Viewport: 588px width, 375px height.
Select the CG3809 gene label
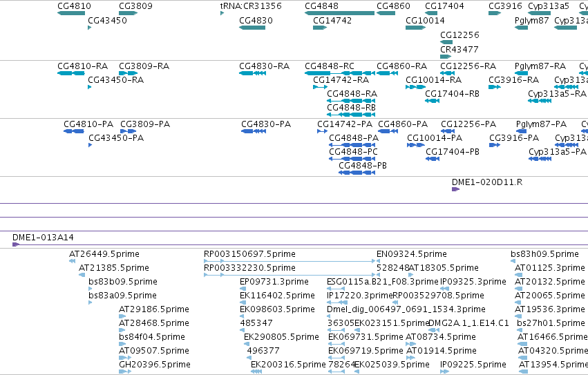[135, 6]
